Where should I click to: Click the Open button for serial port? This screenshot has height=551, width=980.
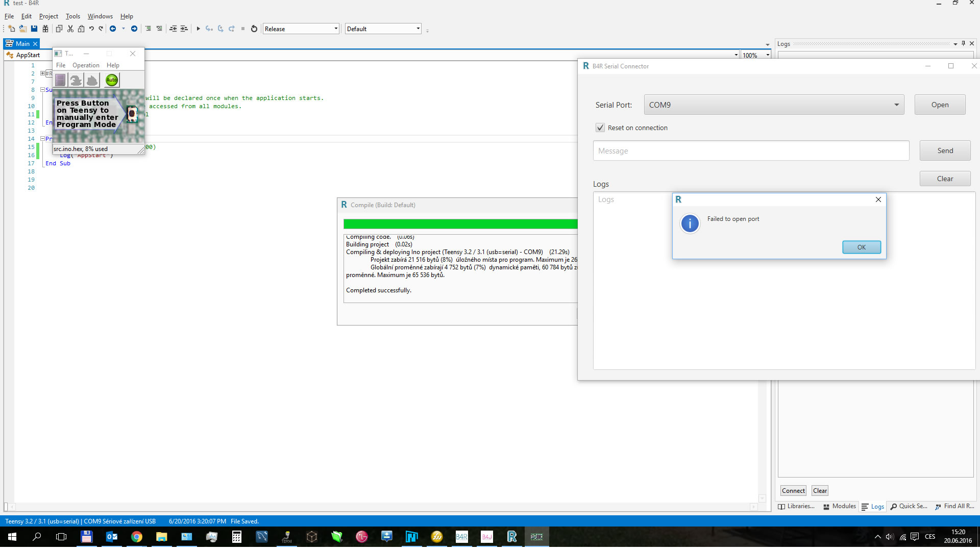click(939, 105)
